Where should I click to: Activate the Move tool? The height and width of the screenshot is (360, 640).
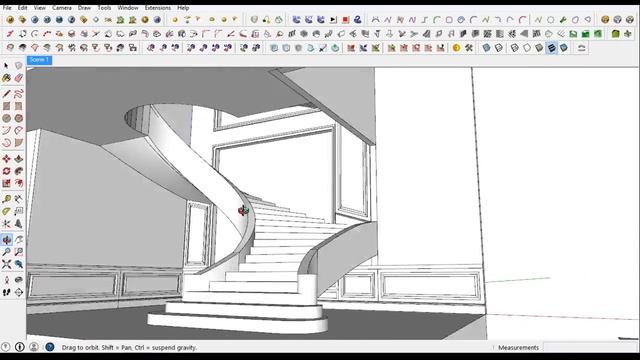[6, 159]
